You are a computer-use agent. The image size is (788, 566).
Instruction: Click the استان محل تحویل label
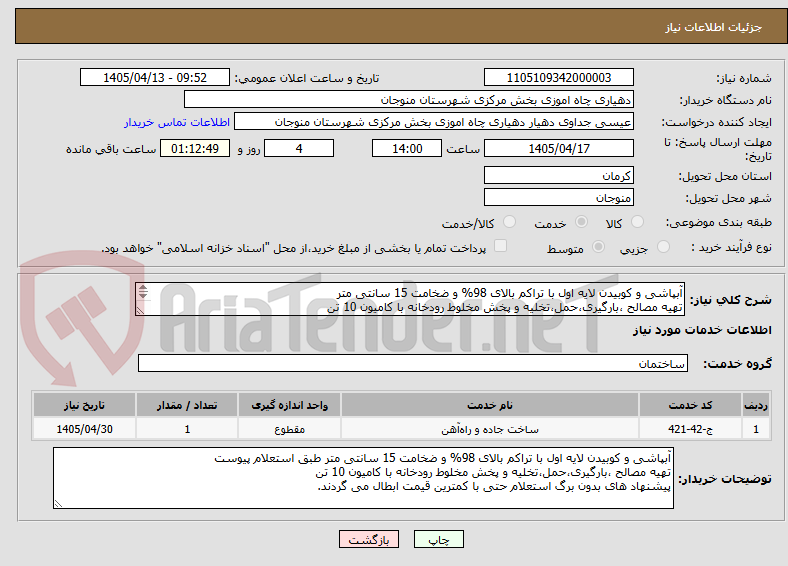click(x=725, y=176)
